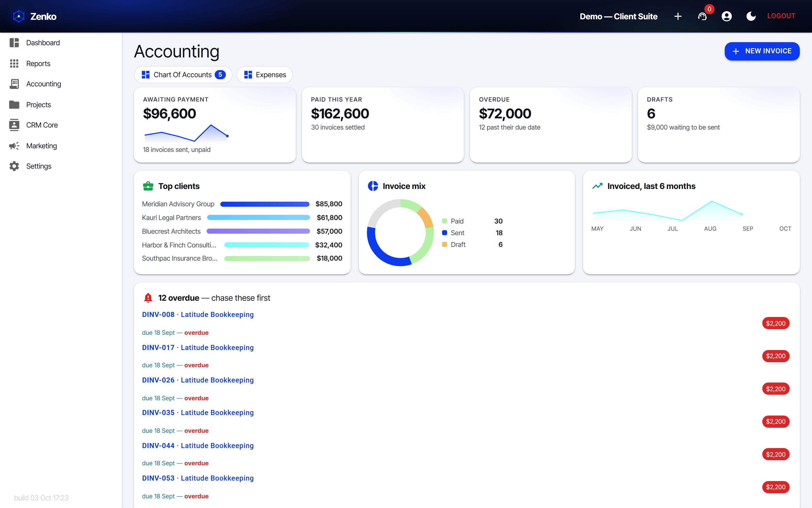Click the Invoice mix pie icon
Screen dimensions: 812x508
(x=373, y=186)
